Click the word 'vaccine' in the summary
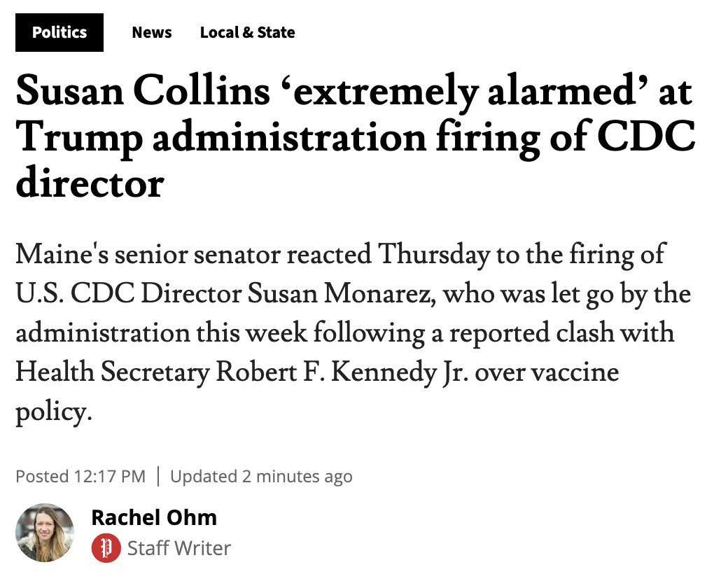Viewport: 714px width, 588px height. coord(575,372)
